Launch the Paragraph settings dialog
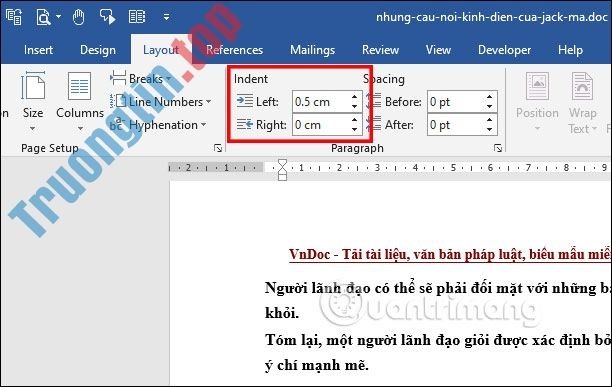Image resolution: width=612 pixels, height=387 pixels. click(x=498, y=148)
